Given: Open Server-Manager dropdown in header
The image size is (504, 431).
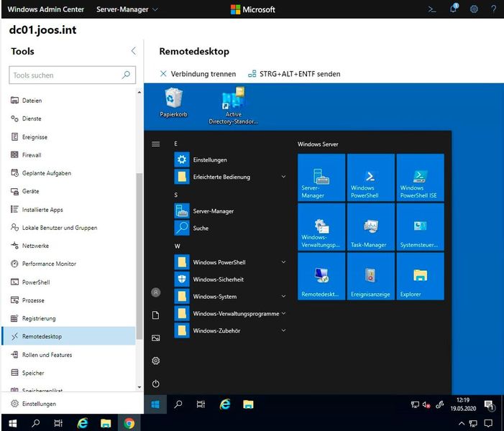Looking at the screenshot, I should coord(127,9).
